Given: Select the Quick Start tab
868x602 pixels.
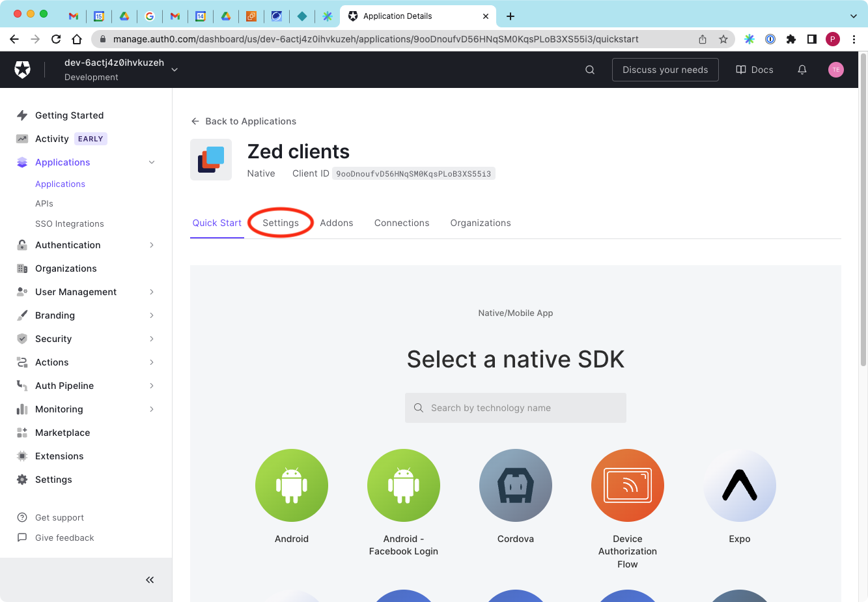Looking at the screenshot, I should (217, 223).
